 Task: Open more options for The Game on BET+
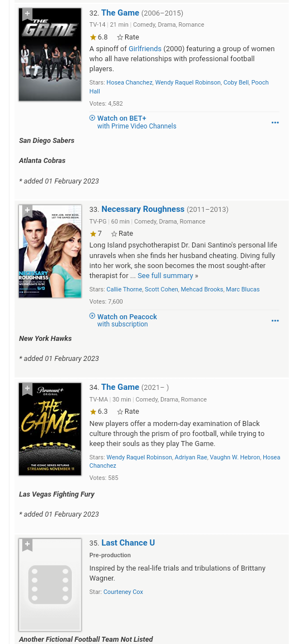click(x=275, y=122)
